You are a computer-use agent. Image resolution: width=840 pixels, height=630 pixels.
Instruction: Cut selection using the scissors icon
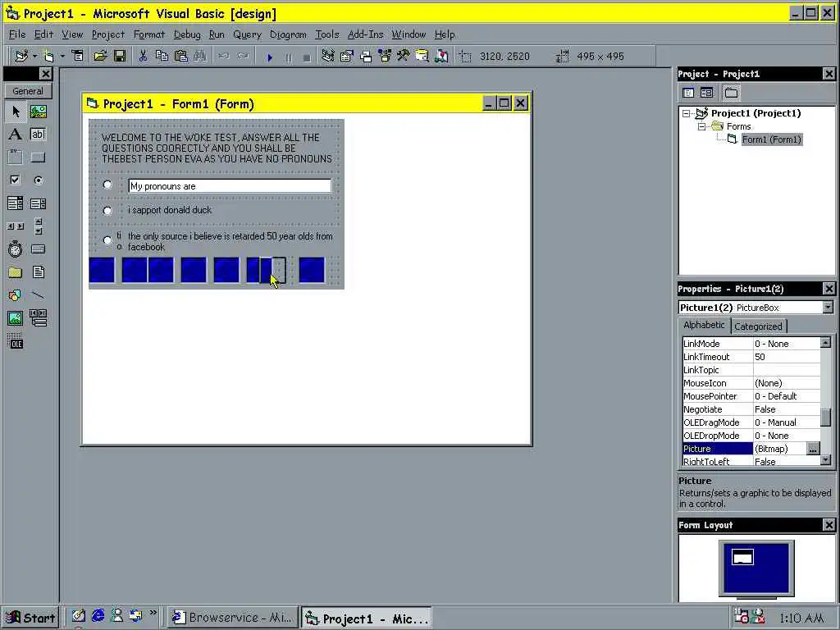[143, 56]
